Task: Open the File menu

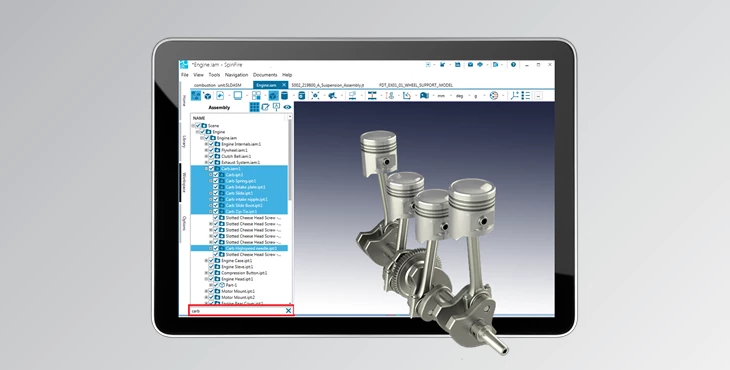Action: 184,74
